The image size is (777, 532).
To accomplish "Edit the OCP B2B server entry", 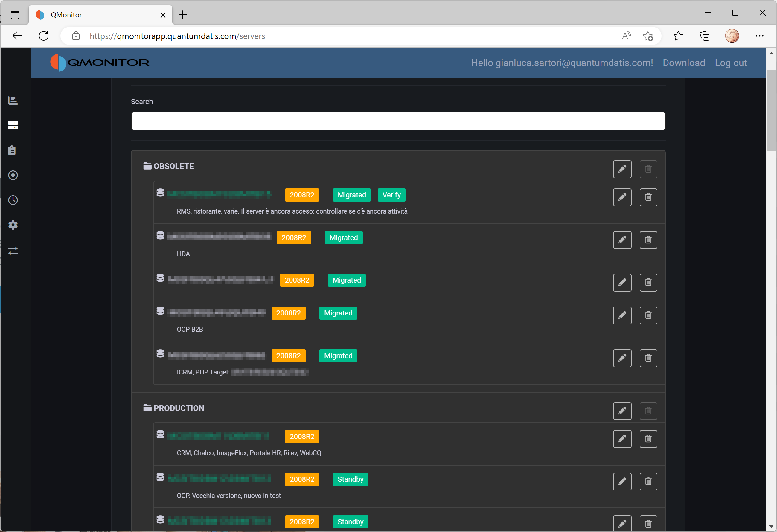I will point(622,315).
